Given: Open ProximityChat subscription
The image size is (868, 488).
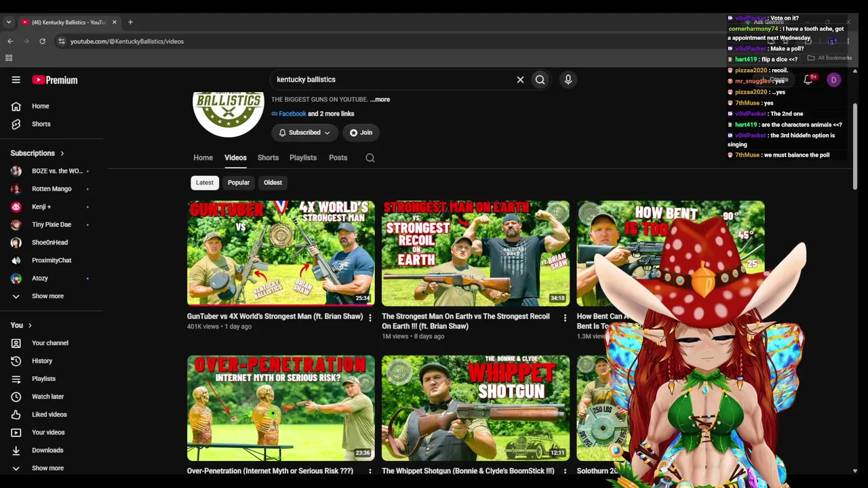Looking at the screenshot, I should [x=50, y=260].
